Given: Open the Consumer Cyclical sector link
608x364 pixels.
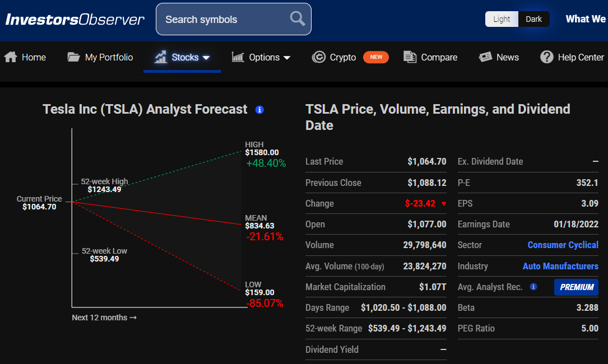Looking at the screenshot, I should [x=563, y=245].
